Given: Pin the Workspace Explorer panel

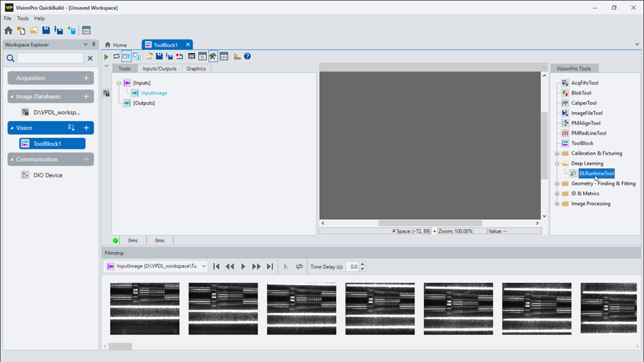Looking at the screenshot, I should (94, 44).
